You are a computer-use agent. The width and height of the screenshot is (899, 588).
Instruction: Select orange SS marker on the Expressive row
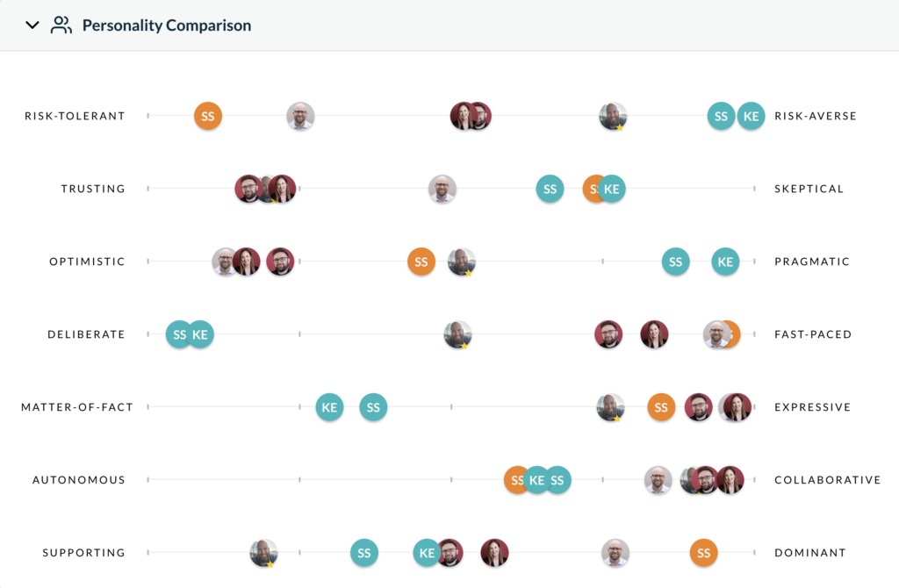pyautogui.click(x=661, y=407)
